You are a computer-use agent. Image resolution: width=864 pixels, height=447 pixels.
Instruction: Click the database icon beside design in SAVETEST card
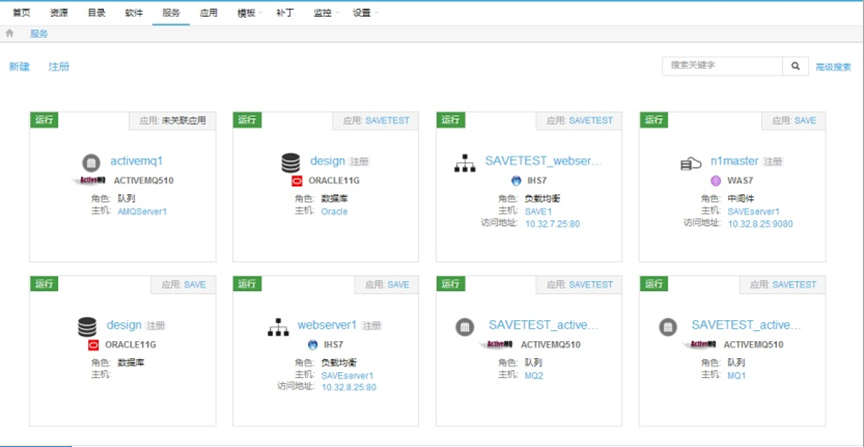[x=291, y=161]
